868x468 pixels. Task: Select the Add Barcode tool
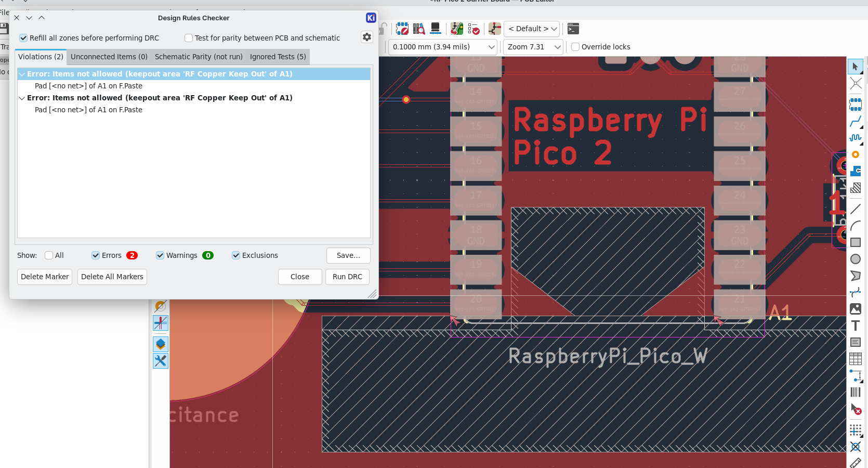[x=856, y=392]
